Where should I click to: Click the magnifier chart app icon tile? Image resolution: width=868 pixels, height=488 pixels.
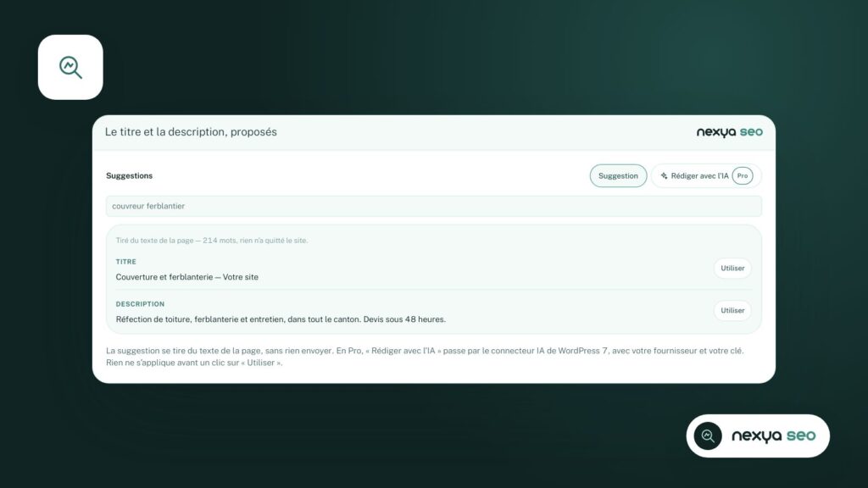click(x=70, y=68)
